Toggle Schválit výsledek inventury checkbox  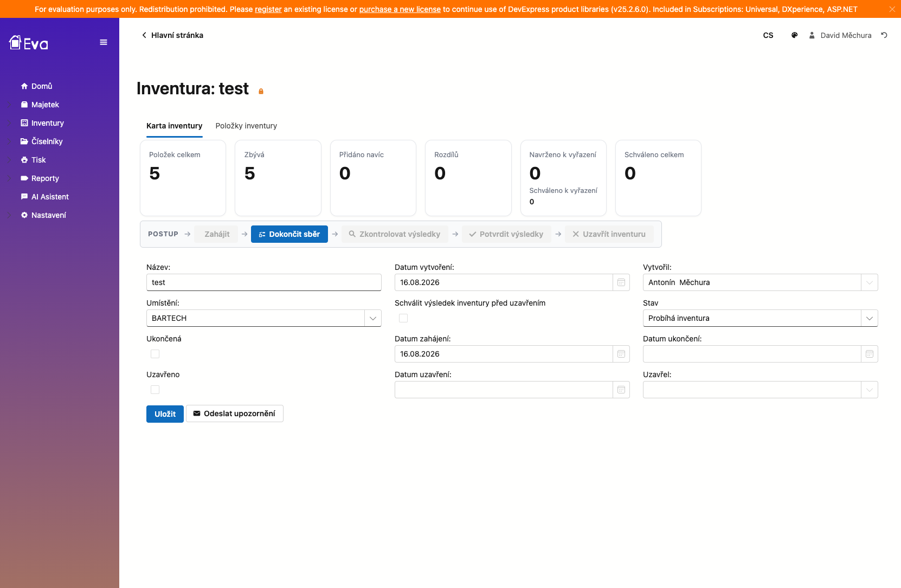[403, 318]
